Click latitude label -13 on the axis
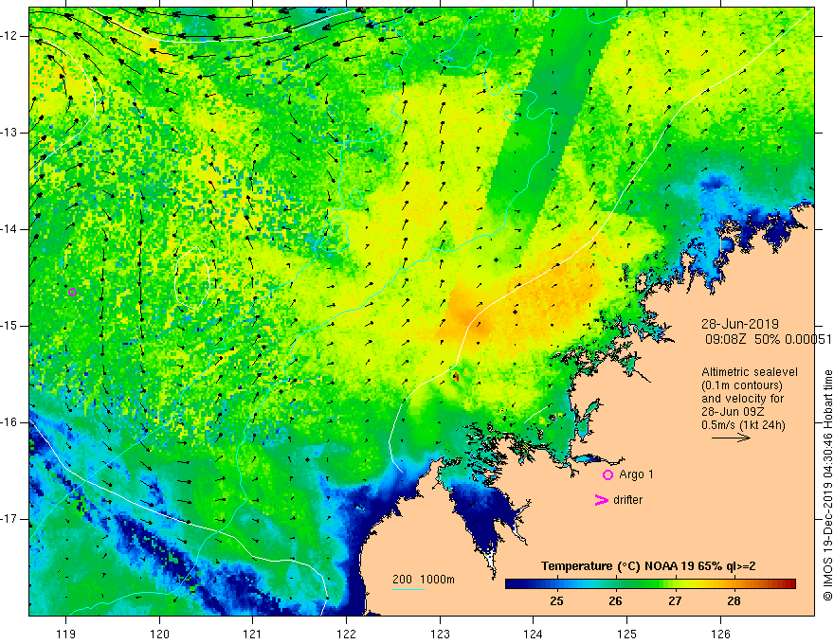The height and width of the screenshot is (644, 834). click(9, 133)
